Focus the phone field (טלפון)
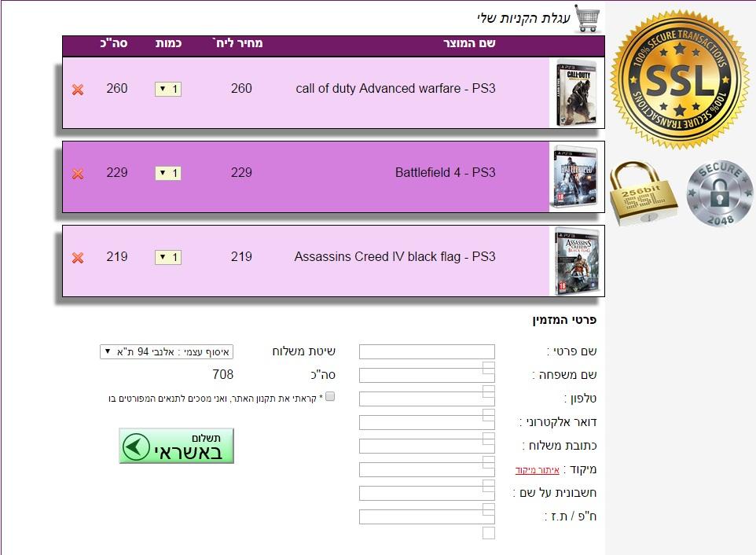Image resolution: width=756 pixels, height=555 pixels. (x=427, y=399)
